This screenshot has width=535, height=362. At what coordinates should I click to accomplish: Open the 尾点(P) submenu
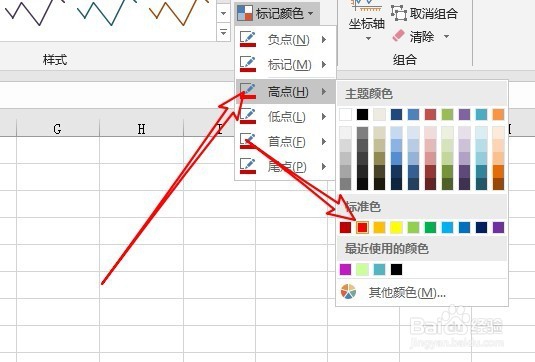pos(285,166)
